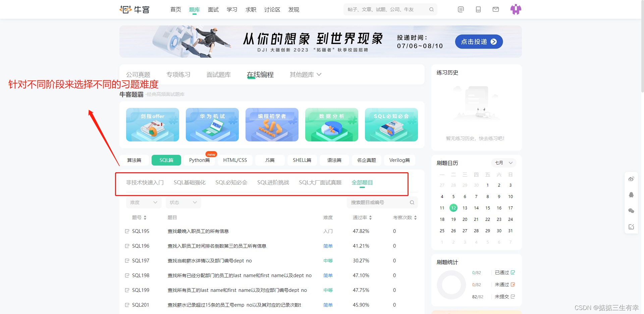Switch to the 专项练习 tab
The image size is (644, 314).
[x=178, y=74]
